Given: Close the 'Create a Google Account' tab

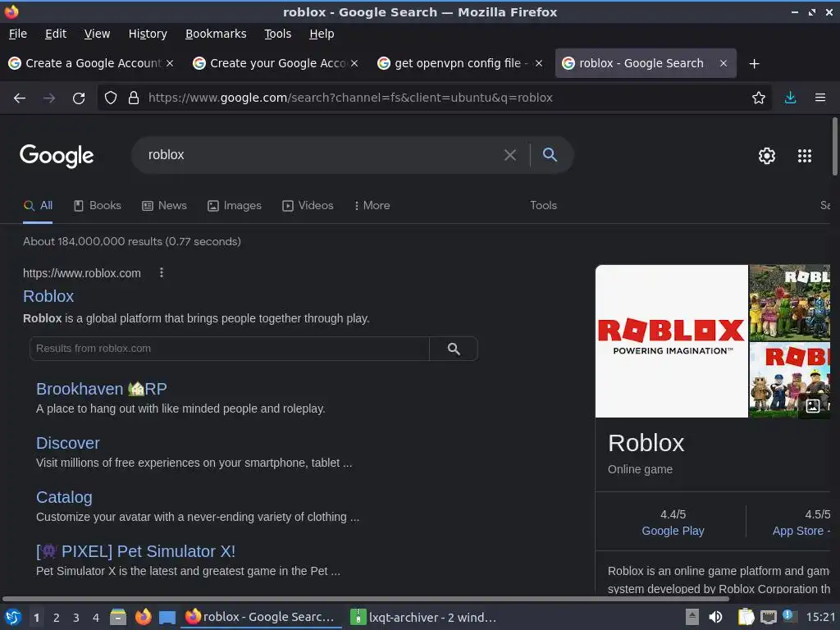Looking at the screenshot, I should click(169, 63).
